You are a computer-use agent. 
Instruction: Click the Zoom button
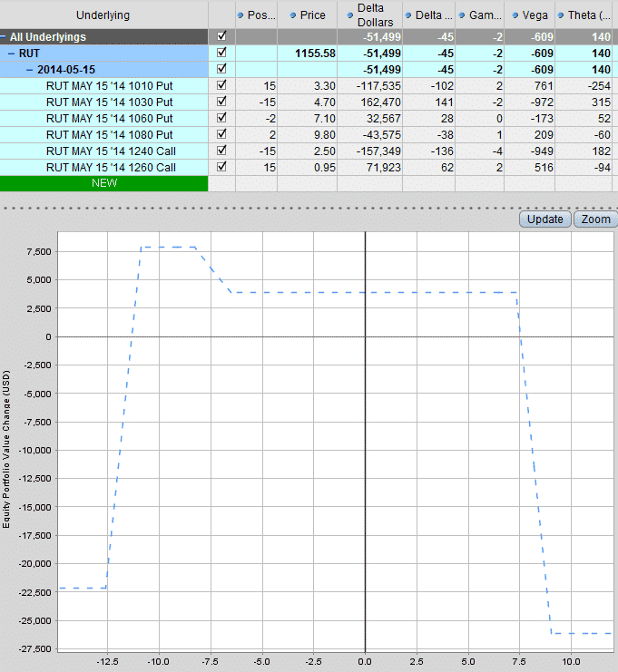[595, 219]
